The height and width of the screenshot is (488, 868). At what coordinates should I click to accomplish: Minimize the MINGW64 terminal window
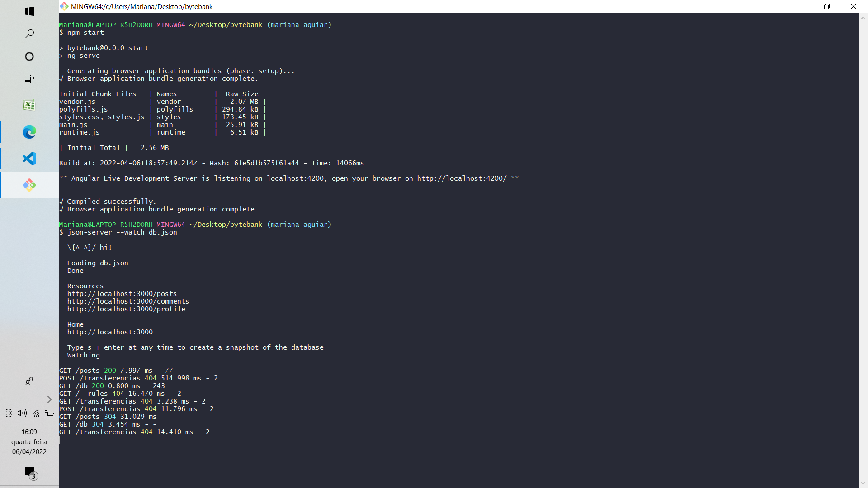point(801,6)
